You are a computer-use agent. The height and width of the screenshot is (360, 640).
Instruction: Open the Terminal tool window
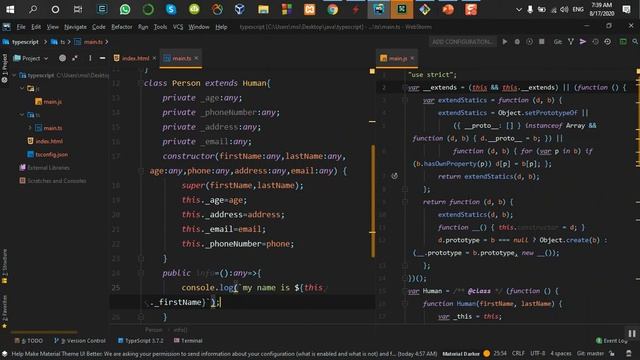pos(188,340)
